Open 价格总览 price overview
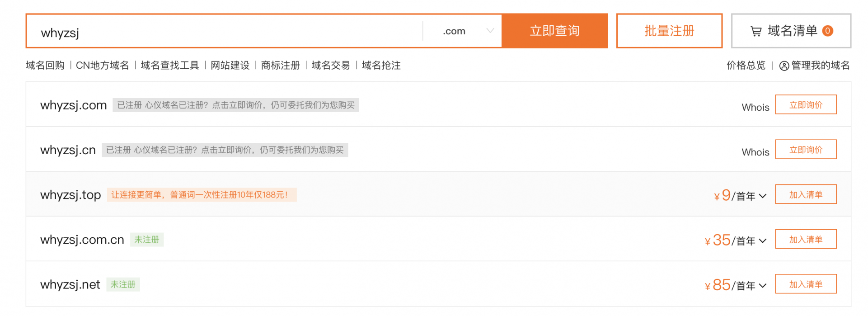Screen dimensions: 868x316 pos(746,66)
